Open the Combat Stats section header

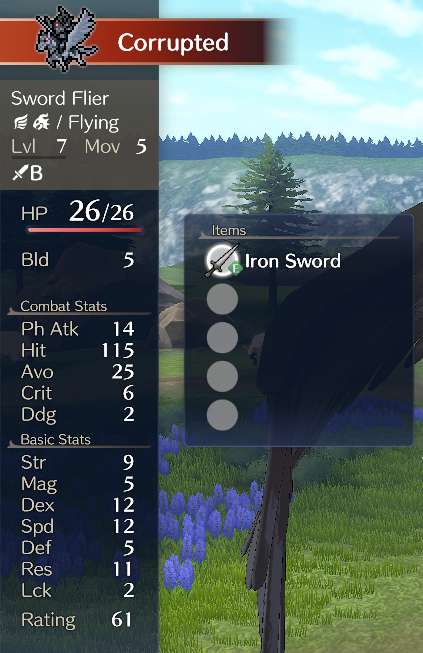64,306
